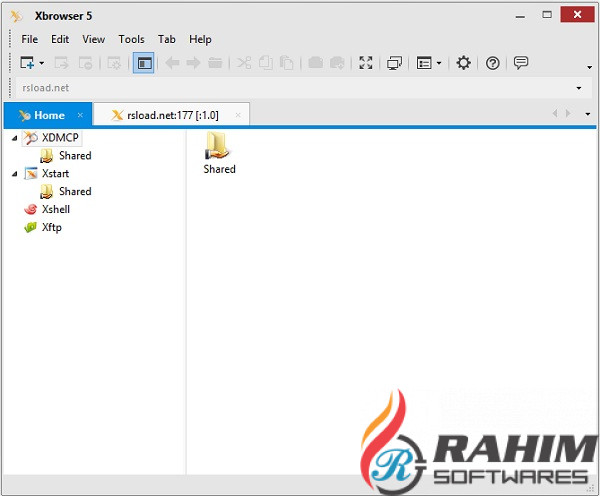This screenshot has height=496, width=600.
Task: Click the toolbar overflow arrow
Action: click(x=589, y=68)
